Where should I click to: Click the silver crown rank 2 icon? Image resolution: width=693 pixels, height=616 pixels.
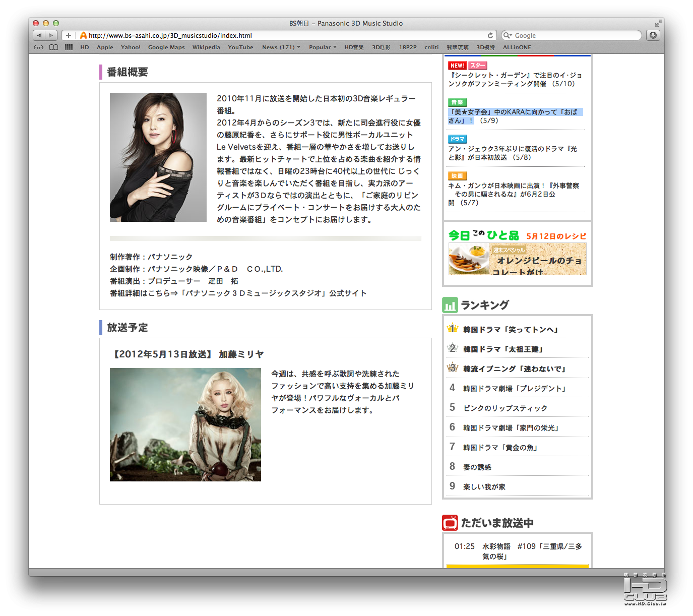click(x=453, y=348)
